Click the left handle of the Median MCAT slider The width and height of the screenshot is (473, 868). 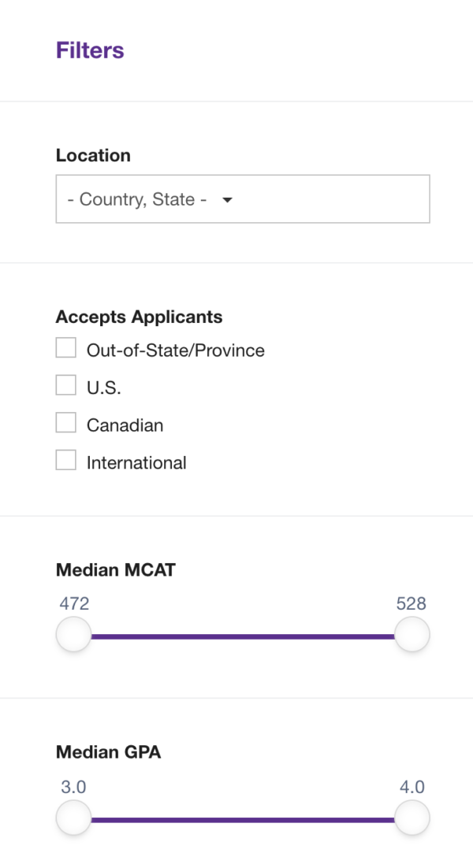[x=73, y=633]
